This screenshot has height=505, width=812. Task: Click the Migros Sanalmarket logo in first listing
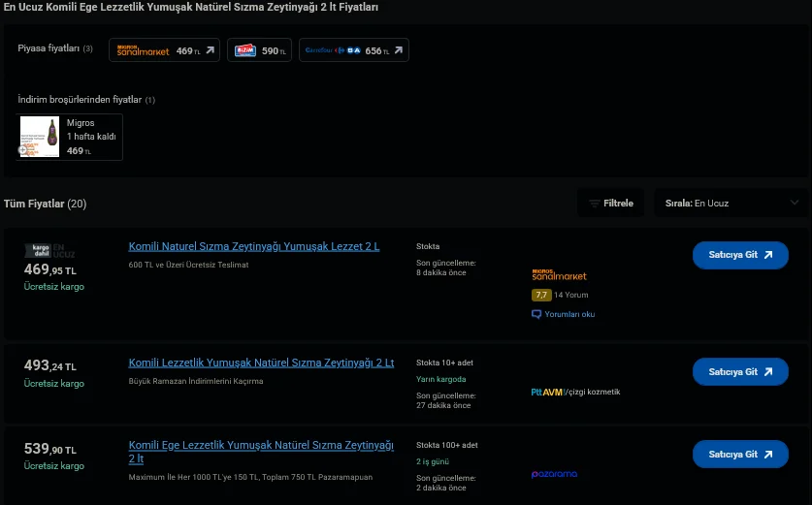tap(560, 275)
